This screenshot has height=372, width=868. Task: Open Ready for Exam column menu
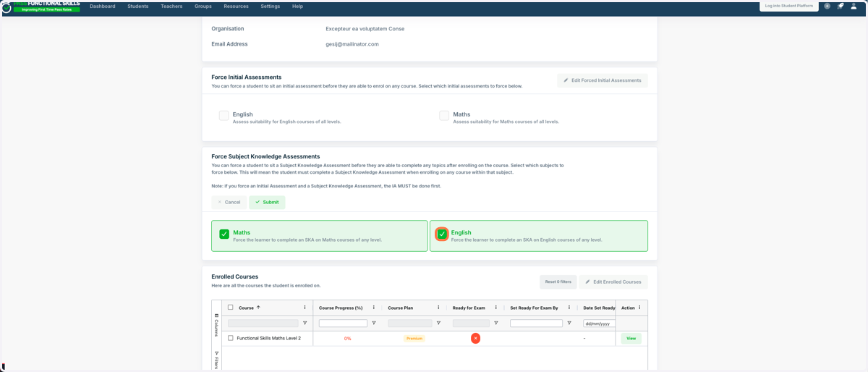click(x=495, y=308)
